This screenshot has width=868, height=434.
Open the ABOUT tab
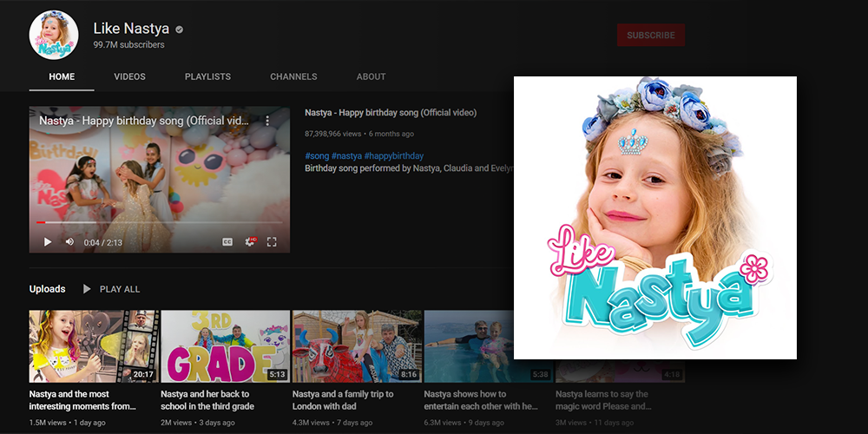pos(371,77)
